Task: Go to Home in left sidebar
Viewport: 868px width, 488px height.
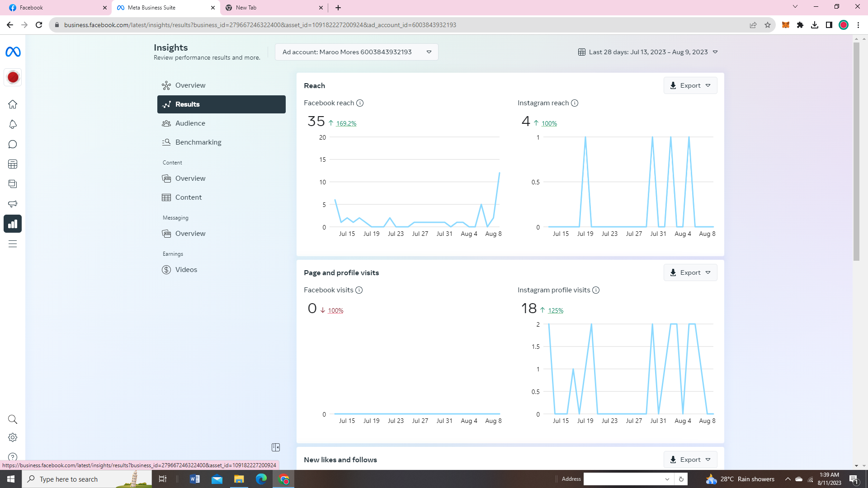Action: [13, 104]
